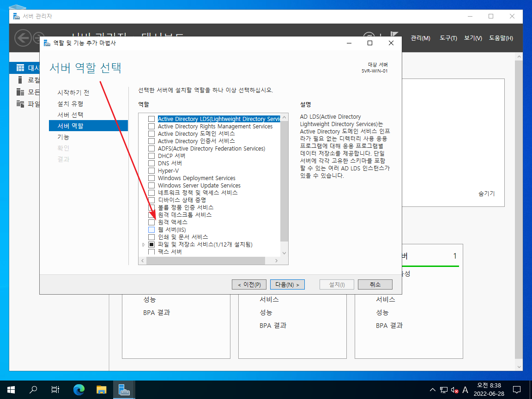Image resolution: width=532 pixels, height=399 pixels.
Task: Go back with the < 이전(P) button
Action: [249, 284]
